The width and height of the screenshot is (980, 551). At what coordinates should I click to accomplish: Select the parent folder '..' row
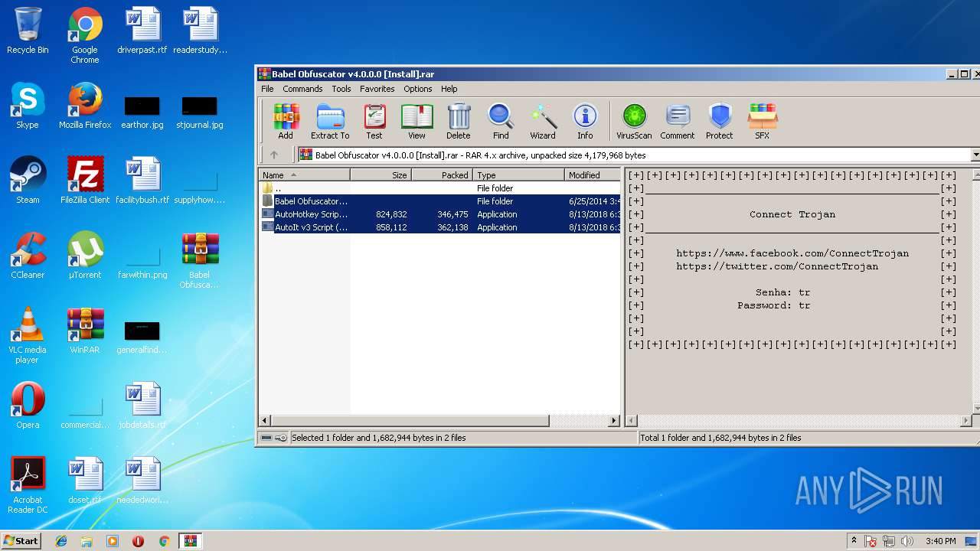pyautogui.click(x=440, y=188)
